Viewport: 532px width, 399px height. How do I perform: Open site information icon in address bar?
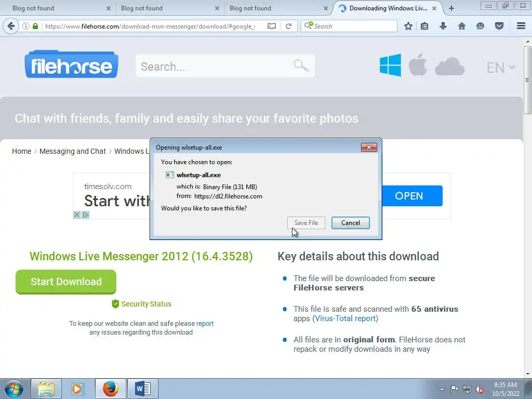(26, 26)
